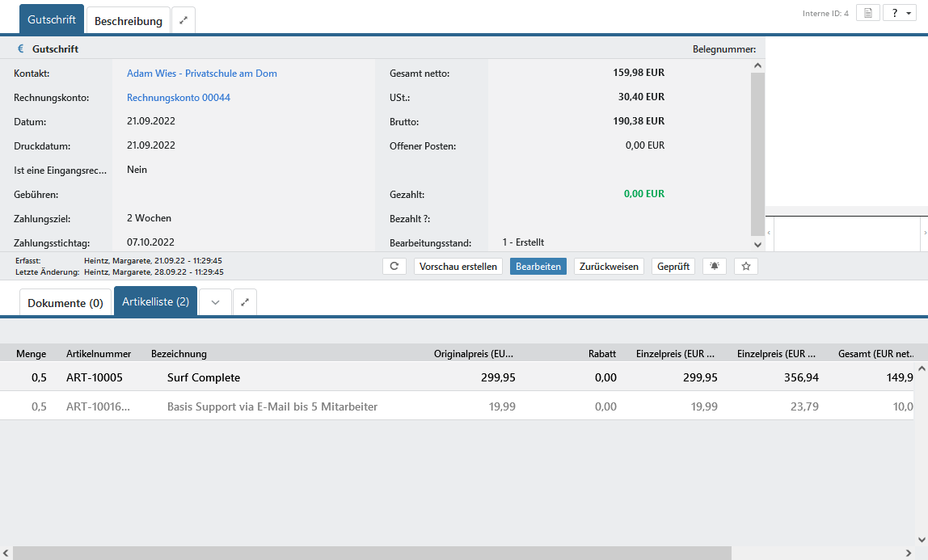Open the question mark help dropdown
This screenshot has height=560, width=928.
tap(899, 13)
